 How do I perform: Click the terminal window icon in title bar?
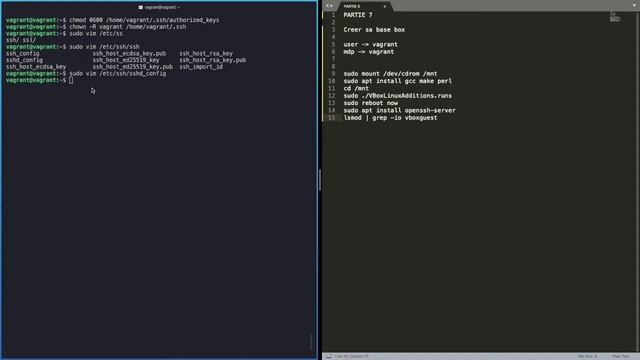tap(140, 7)
